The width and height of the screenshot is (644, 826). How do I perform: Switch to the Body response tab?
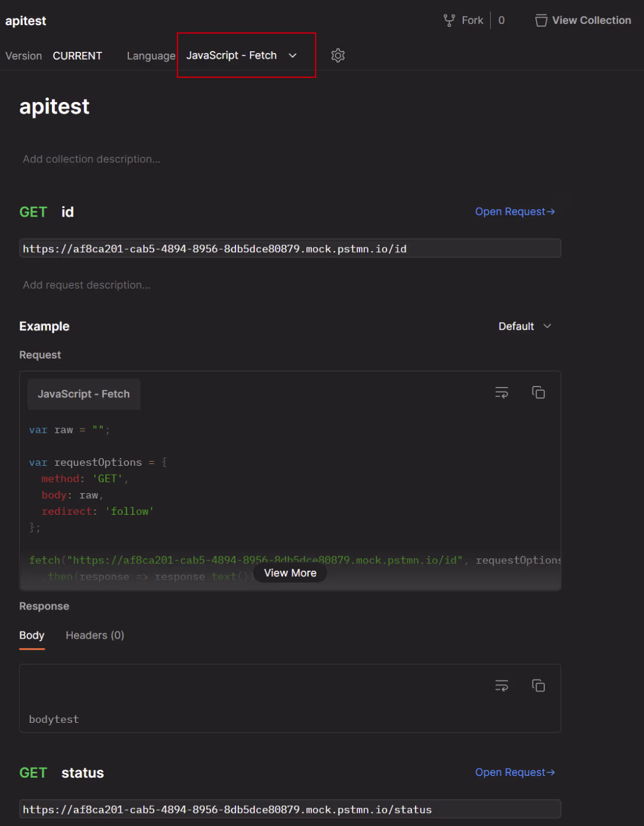(x=32, y=636)
